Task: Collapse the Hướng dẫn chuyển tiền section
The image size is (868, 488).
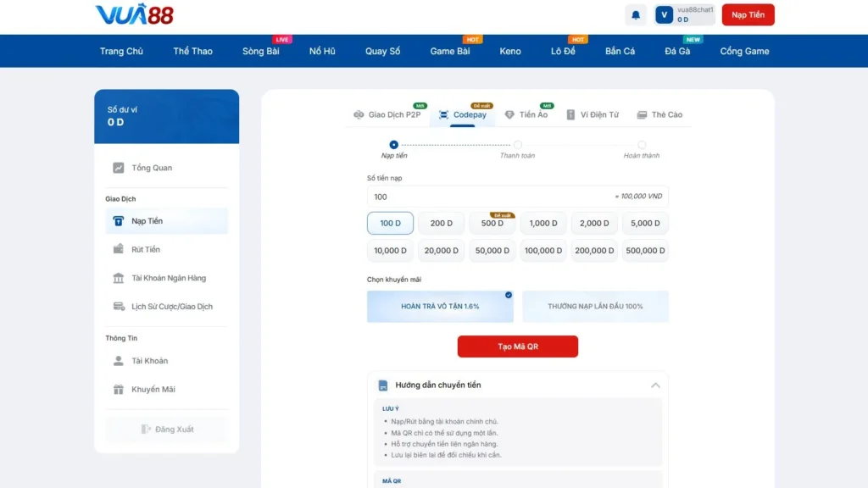Action: (654, 385)
